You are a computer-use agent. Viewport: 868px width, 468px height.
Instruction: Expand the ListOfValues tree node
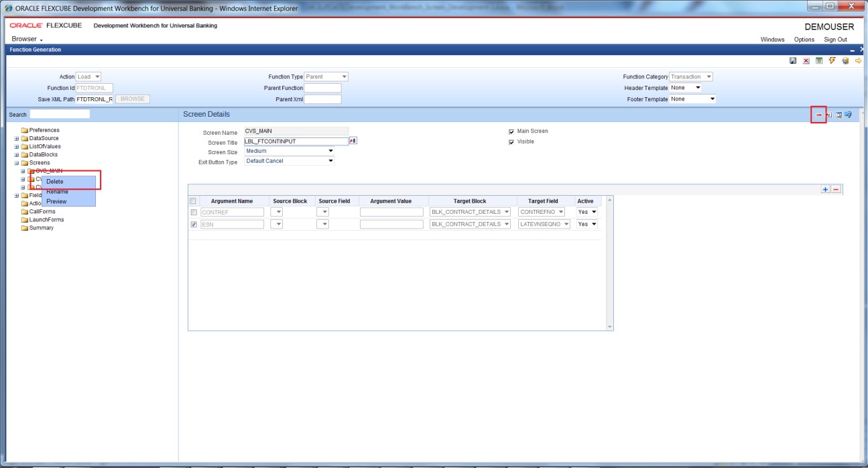[x=17, y=146]
